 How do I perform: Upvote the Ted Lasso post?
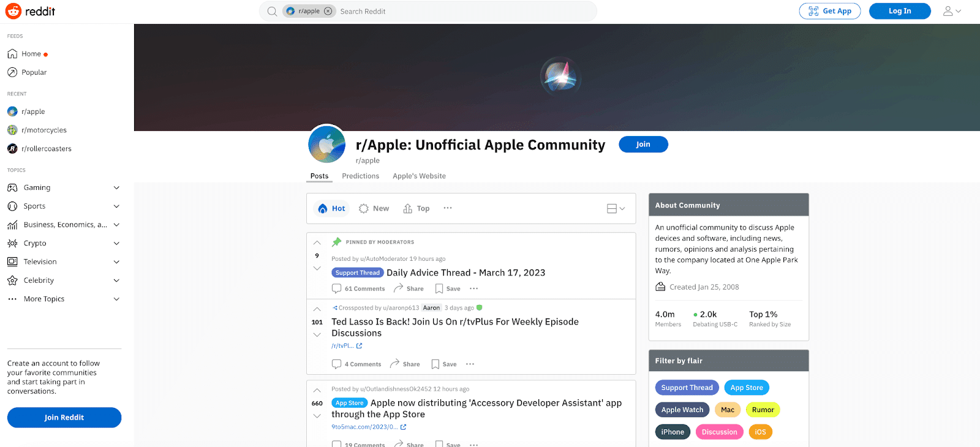317,309
